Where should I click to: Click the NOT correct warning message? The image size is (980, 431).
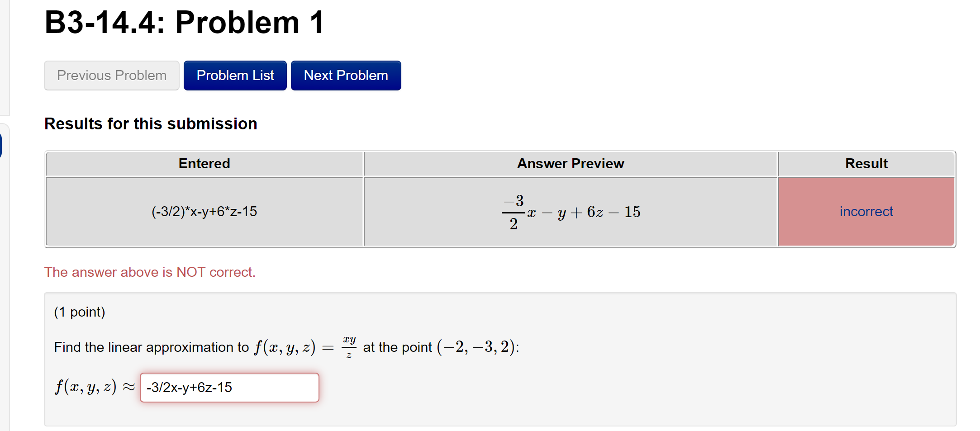(x=150, y=272)
